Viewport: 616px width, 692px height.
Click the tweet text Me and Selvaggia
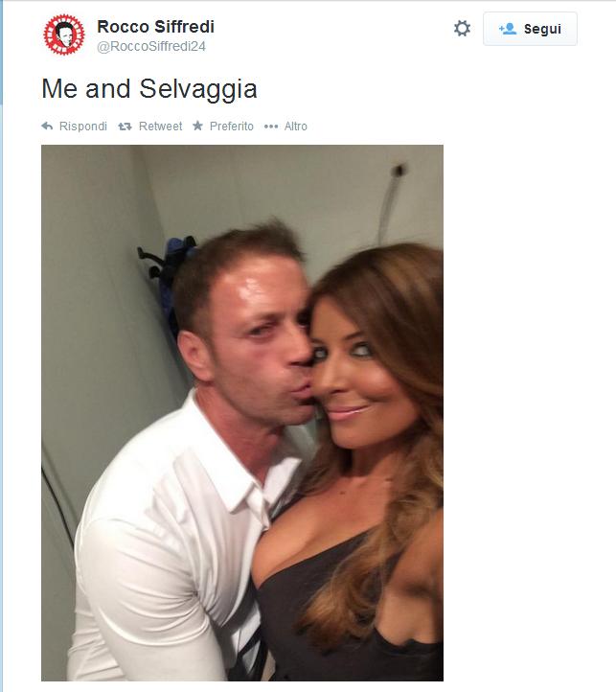point(149,89)
